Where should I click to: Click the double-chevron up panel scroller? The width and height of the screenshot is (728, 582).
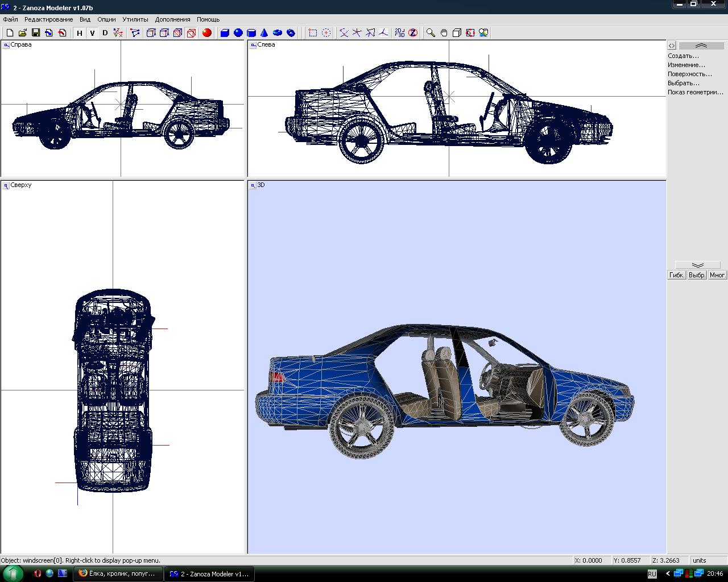[x=701, y=45]
